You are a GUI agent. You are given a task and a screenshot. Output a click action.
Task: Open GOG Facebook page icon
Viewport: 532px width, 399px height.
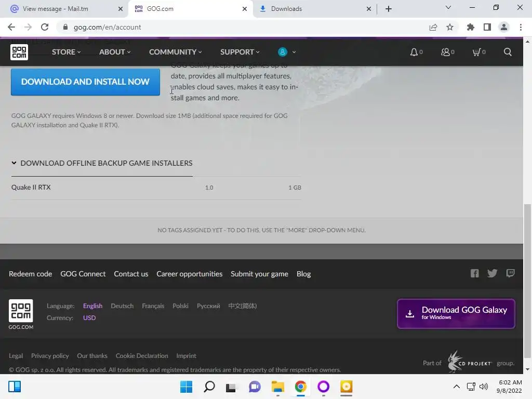(475, 273)
